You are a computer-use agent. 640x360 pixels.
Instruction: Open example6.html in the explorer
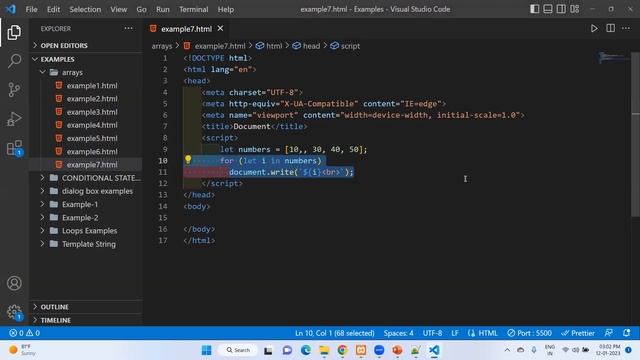[x=86, y=151]
